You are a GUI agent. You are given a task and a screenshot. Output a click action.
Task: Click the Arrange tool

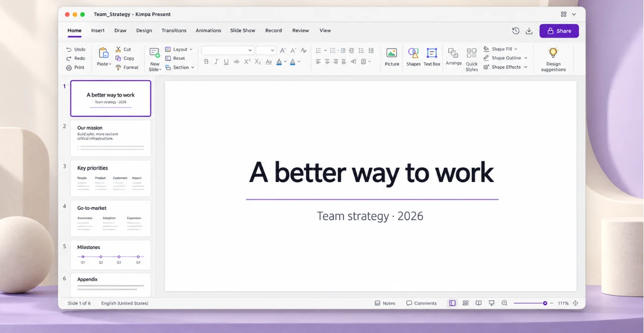(x=453, y=57)
